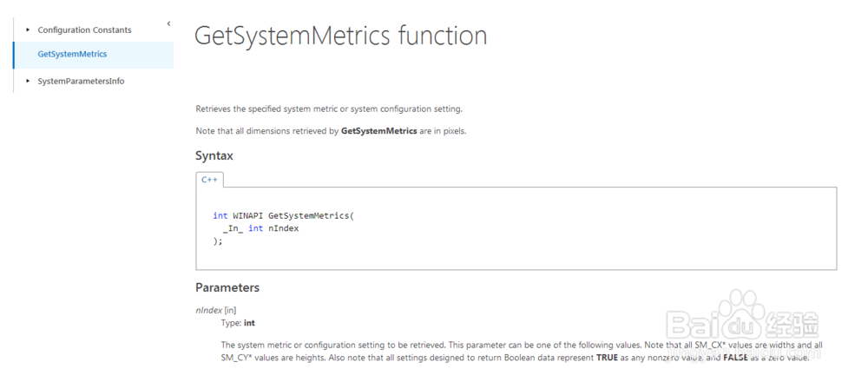Click the bold TRUE word in the description
The width and height of the screenshot is (868, 382).
pos(608,358)
